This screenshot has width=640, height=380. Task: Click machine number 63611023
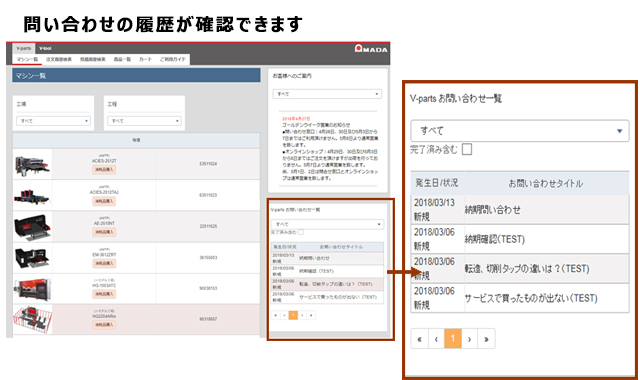coord(208,195)
